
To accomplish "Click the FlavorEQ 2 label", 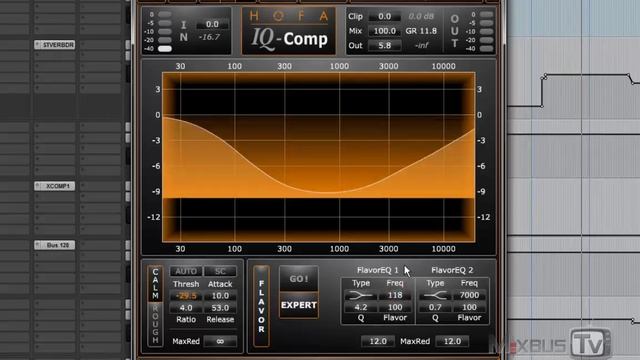I will click(x=452, y=270).
